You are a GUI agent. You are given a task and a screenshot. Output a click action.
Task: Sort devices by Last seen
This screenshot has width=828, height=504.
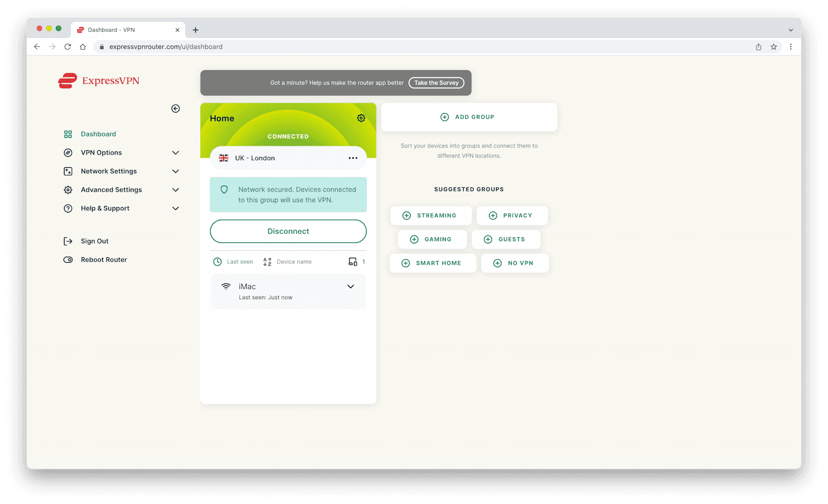coord(233,262)
